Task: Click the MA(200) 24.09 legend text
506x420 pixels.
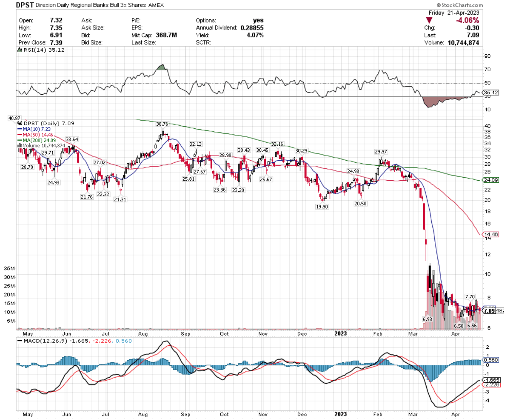Action: click(x=39, y=140)
